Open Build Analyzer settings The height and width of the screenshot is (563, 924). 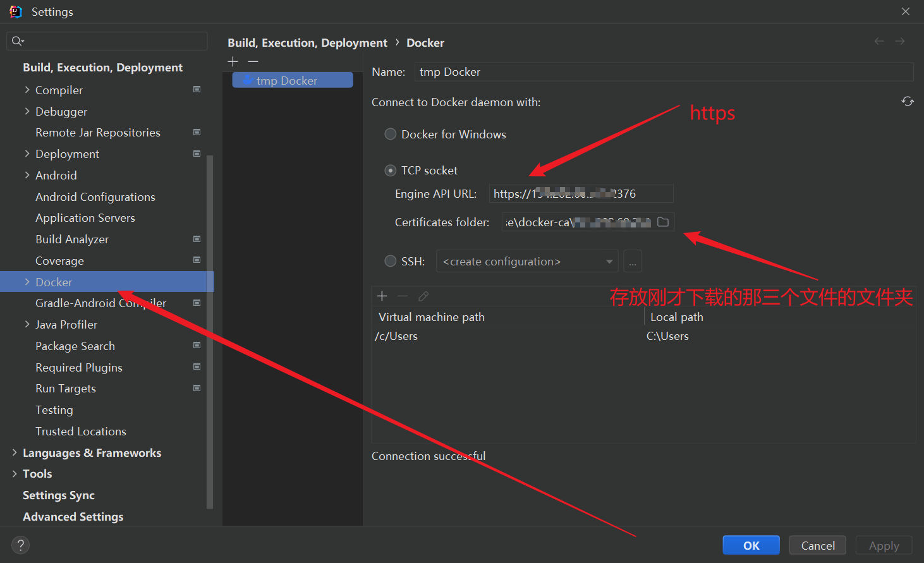[72, 239]
